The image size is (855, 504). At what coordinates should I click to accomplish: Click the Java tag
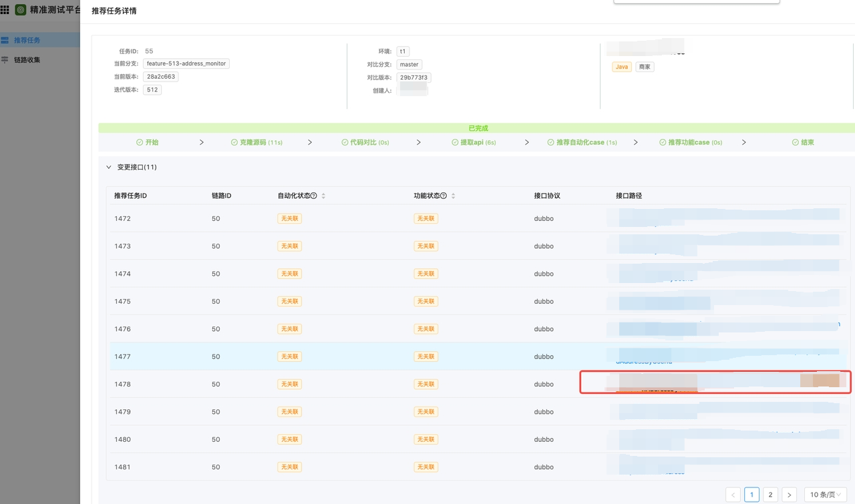tap(622, 67)
